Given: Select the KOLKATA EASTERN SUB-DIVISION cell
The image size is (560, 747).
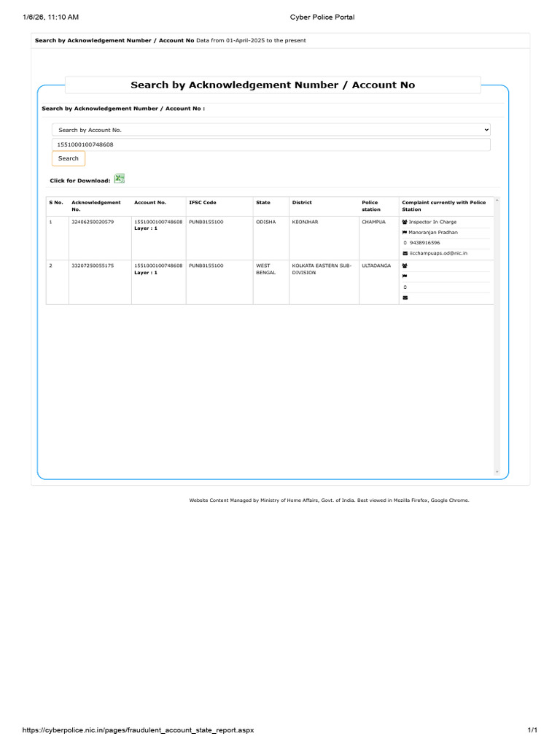Looking at the screenshot, I should pos(322,269).
